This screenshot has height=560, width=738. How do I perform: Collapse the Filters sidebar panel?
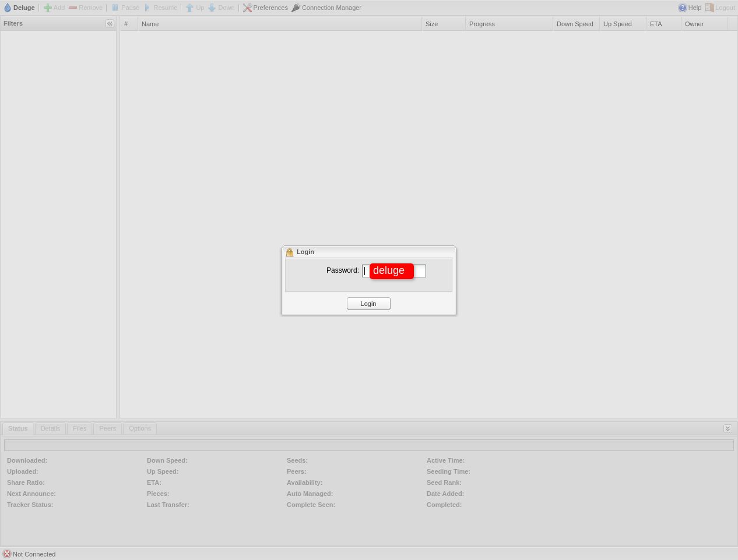tap(110, 23)
